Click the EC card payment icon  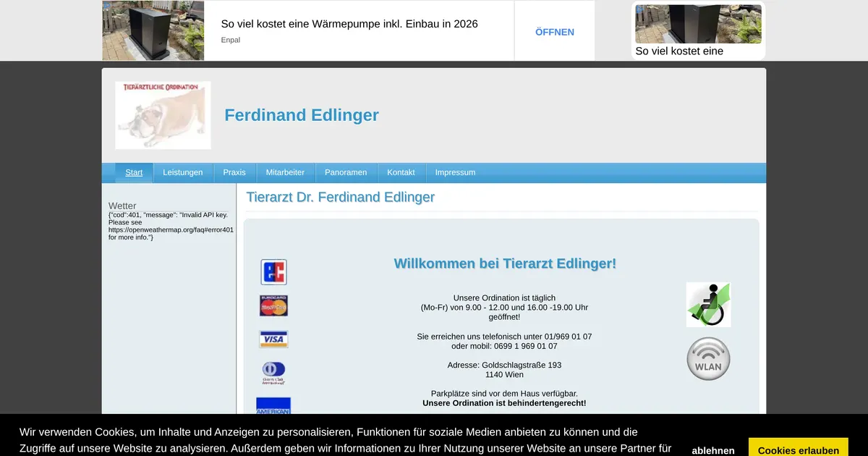[x=273, y=271]
